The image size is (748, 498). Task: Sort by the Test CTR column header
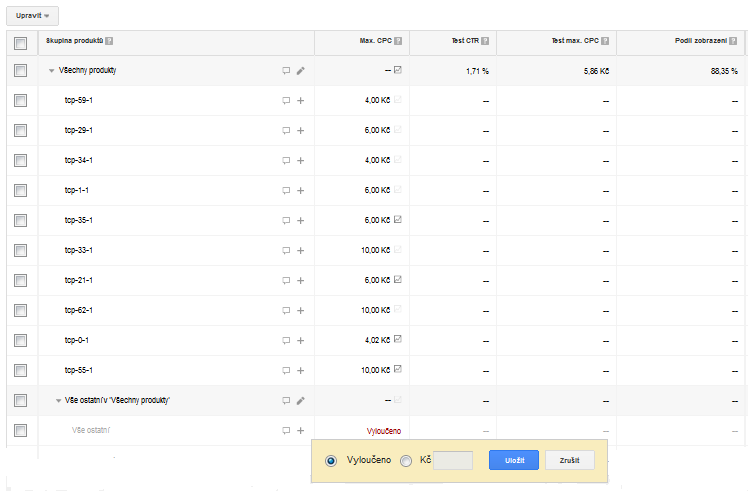tap(465, 41)
